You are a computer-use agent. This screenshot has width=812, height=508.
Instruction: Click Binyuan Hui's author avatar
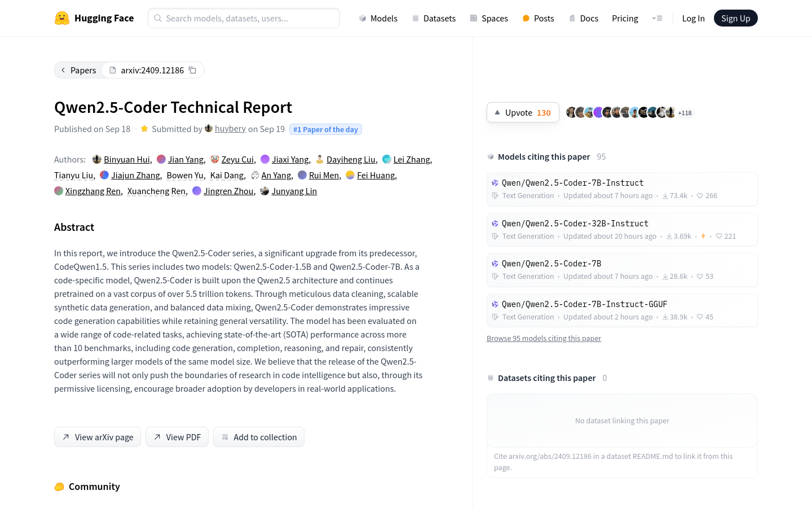tap(97, 159)
